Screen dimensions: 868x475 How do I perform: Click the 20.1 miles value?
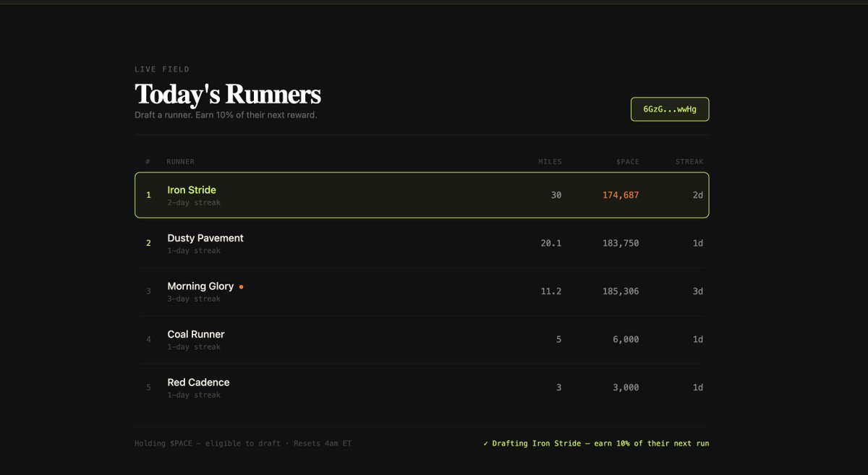pos(551,244)
